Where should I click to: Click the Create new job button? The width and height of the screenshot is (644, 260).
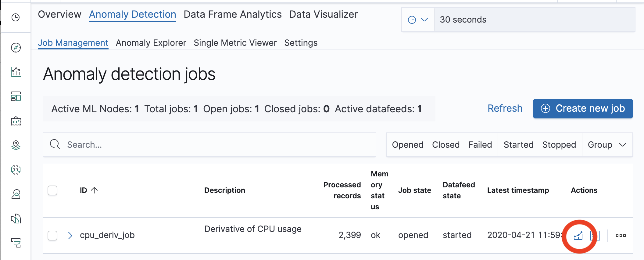tap(583, 109)
